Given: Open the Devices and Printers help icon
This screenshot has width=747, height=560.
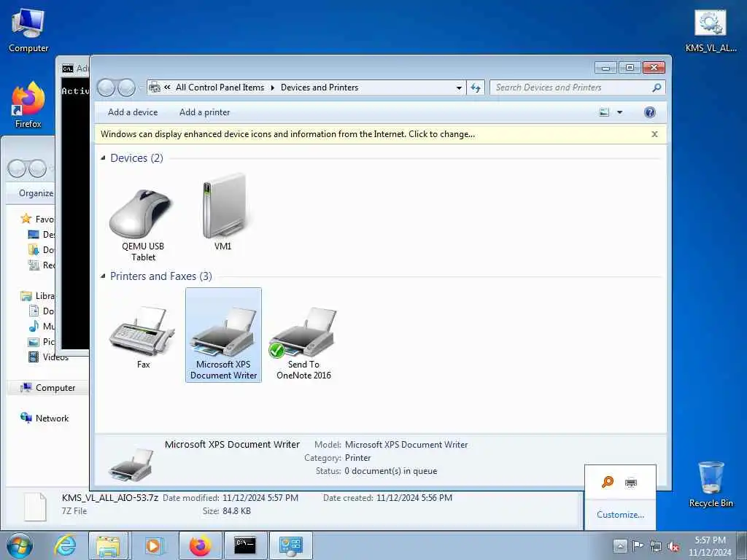Looking at the screenshot, I should coord(649,112).
